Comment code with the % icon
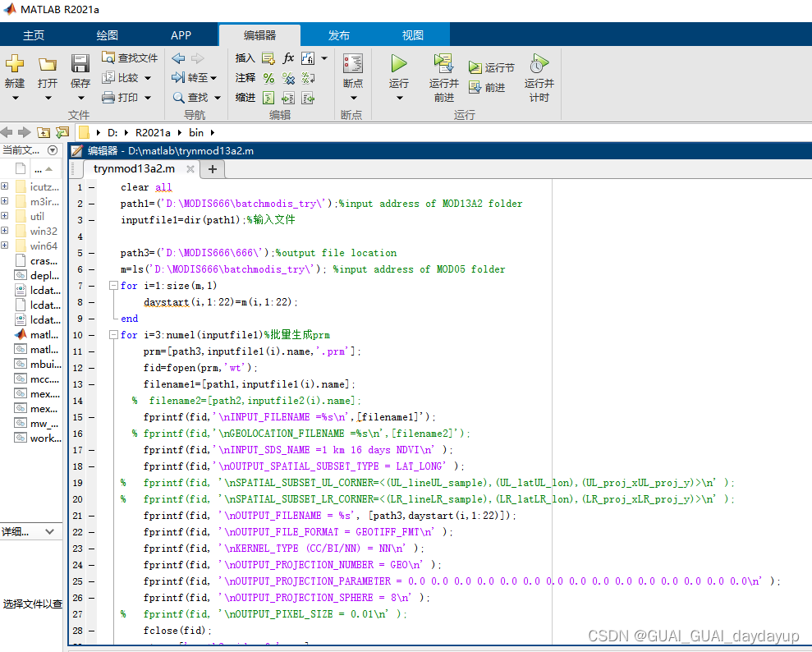 [268, 76]
